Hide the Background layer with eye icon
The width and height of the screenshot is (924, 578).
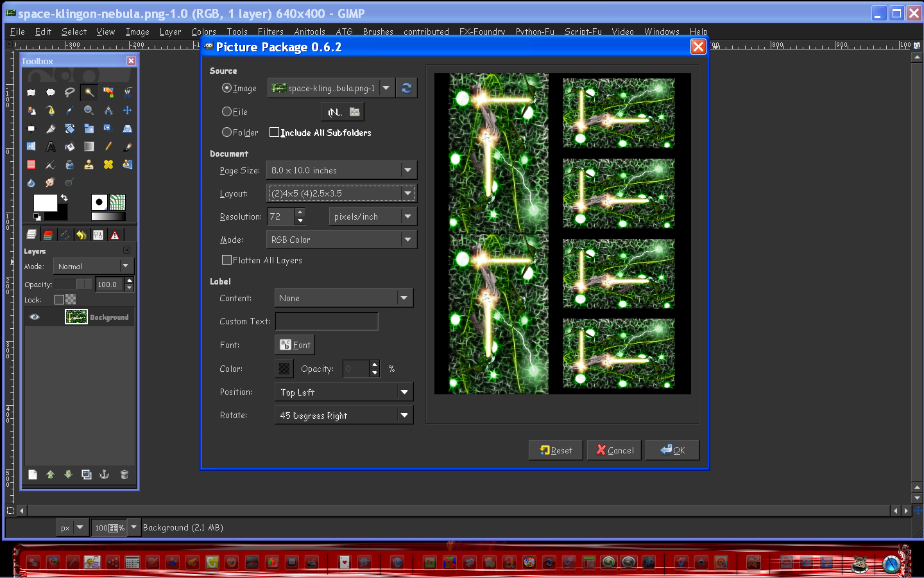coord(35,317)
